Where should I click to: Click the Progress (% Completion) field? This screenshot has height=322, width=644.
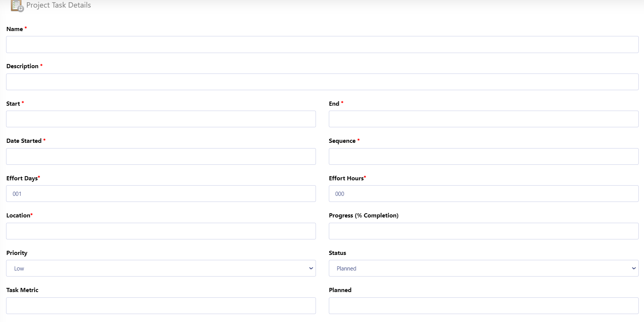(x=484, y=231)
